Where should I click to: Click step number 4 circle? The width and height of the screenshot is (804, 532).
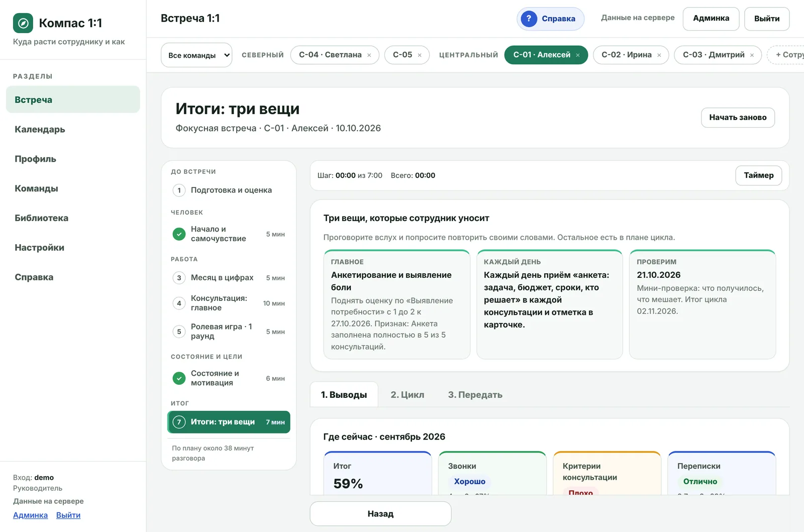179,303
